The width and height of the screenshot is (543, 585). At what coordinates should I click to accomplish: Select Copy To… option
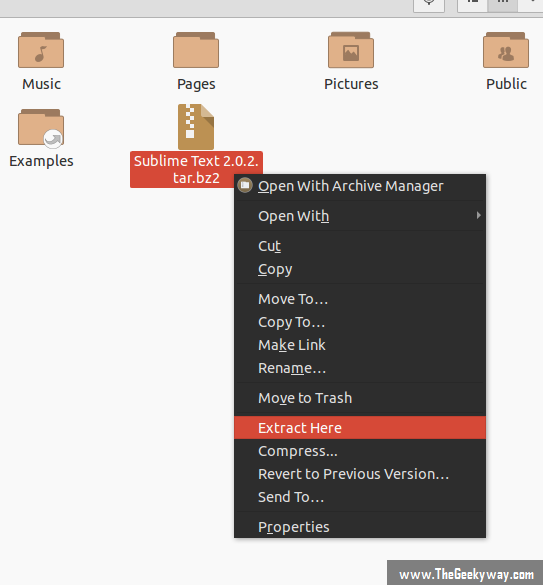pos(360,322)
